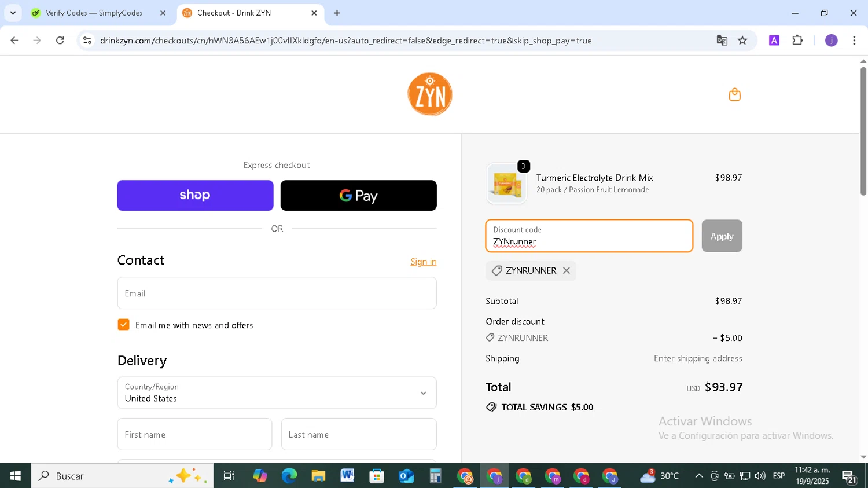The height and width of the screenshot is (488, 868).
Task: View site information icon in address bar
Action: 87,41
